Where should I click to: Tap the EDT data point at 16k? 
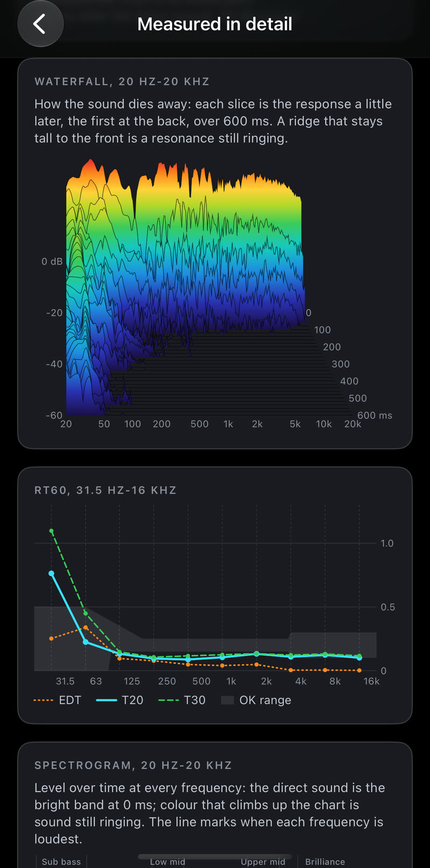(x=359, y=670)
